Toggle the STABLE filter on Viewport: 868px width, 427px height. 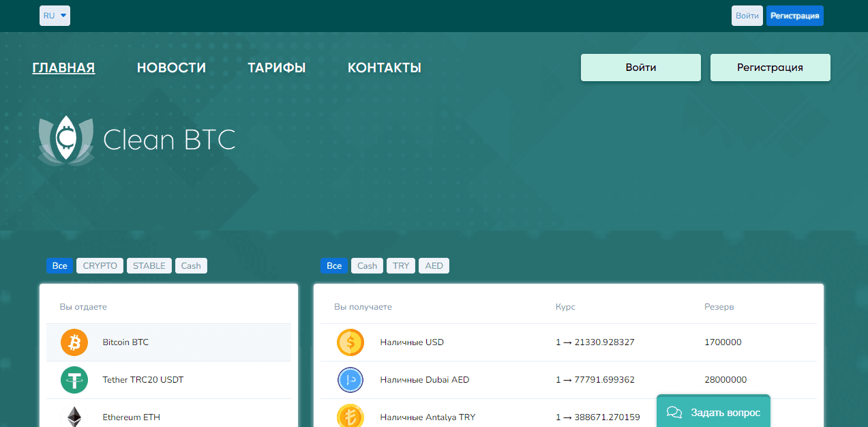[x=149, y=265]
